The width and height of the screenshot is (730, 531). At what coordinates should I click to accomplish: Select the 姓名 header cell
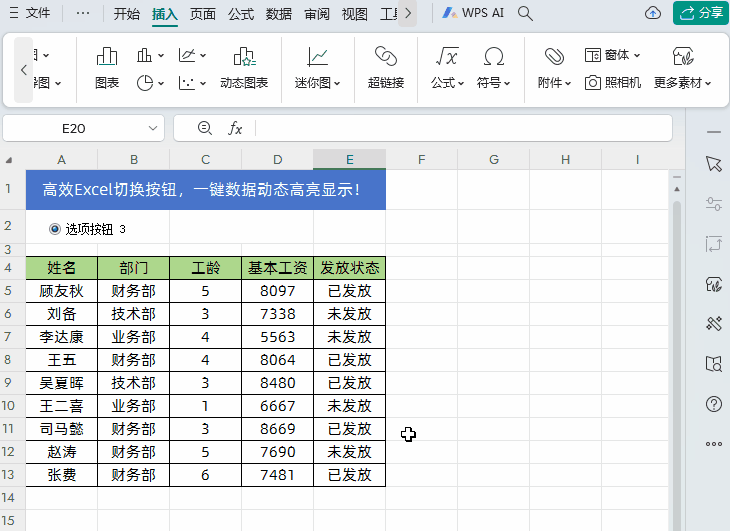(x=61, y=268)
